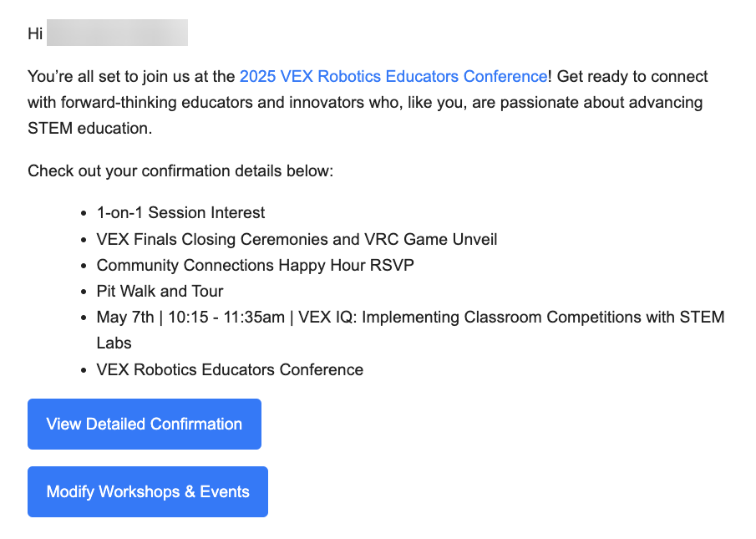
Task: Select the VEX Finals Closing Ceremonies entry
Action: tap(297, 240)
